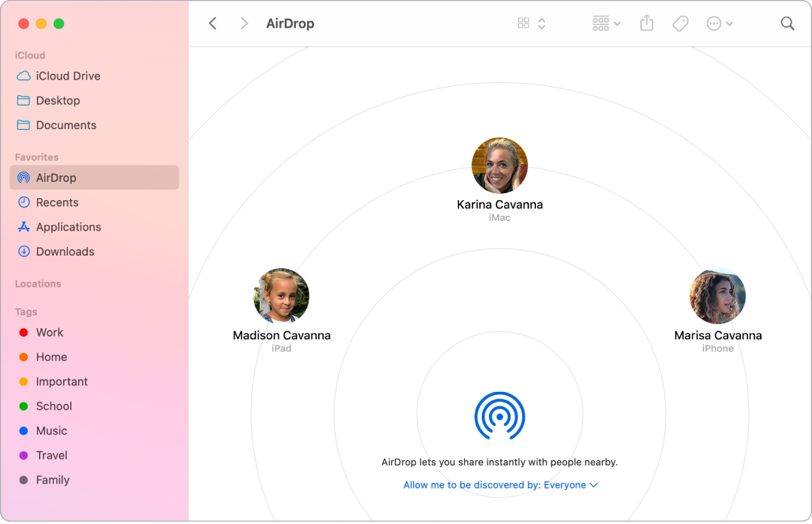Image resolution: width=812 pixels, height=524 pixels.
Task: Select the Work tag
Action: point(50,332)
